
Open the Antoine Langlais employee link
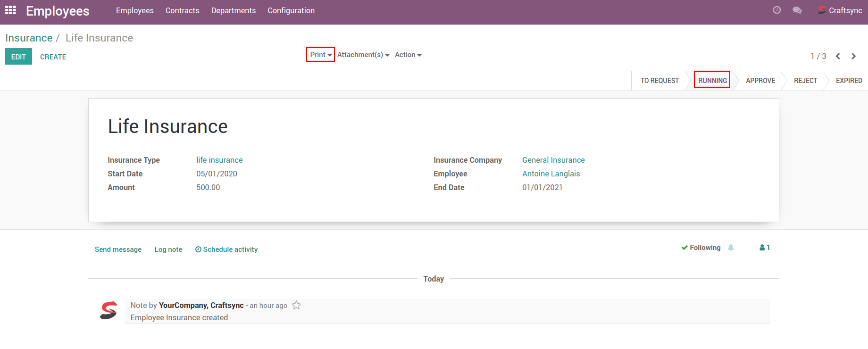coord(551,174)
